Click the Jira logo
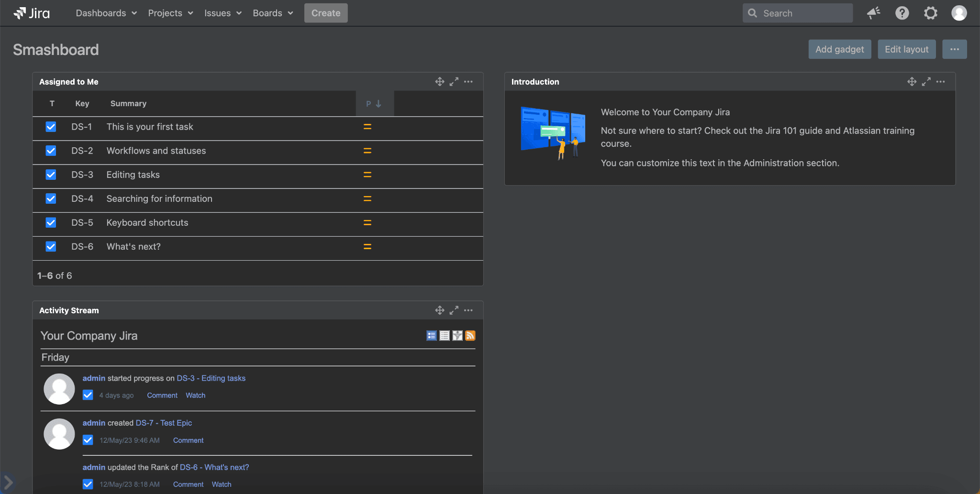The image size is (980, 494). coord(32,13)
